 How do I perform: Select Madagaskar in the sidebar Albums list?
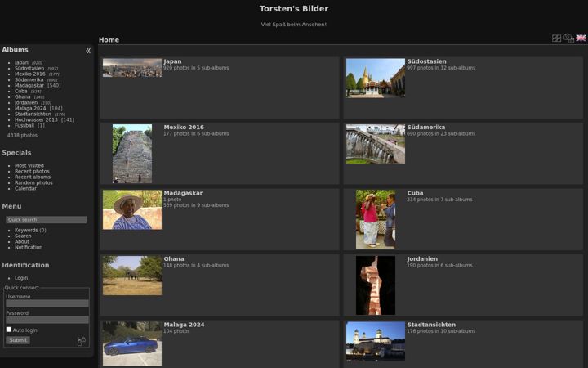tap(29, 86)
